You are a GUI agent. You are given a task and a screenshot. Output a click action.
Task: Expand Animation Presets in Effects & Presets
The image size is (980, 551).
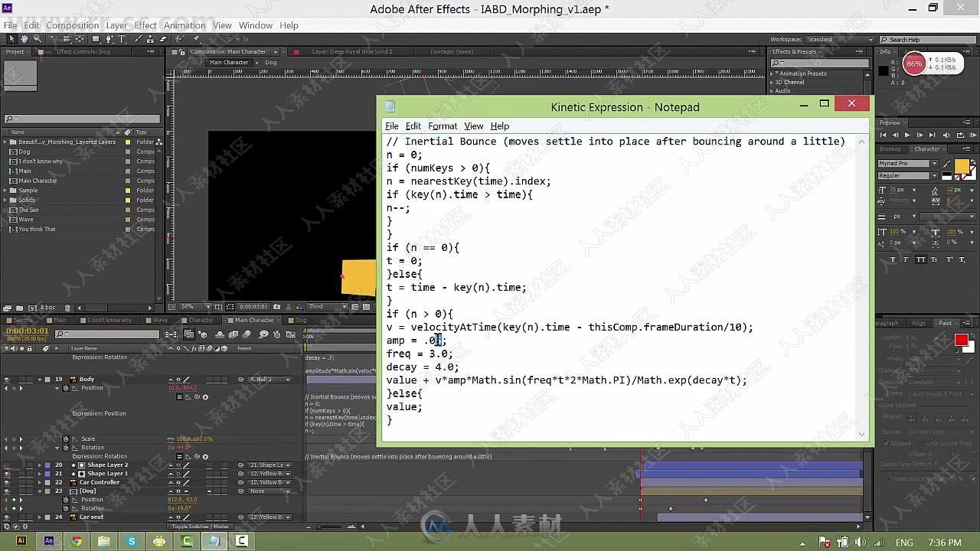pos(773,74)
